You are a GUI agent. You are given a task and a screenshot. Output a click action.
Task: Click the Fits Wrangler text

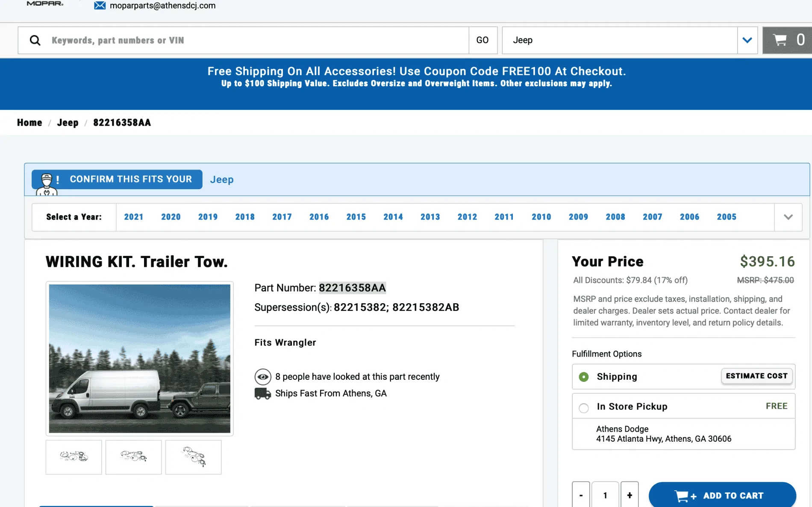click(285, 343)
